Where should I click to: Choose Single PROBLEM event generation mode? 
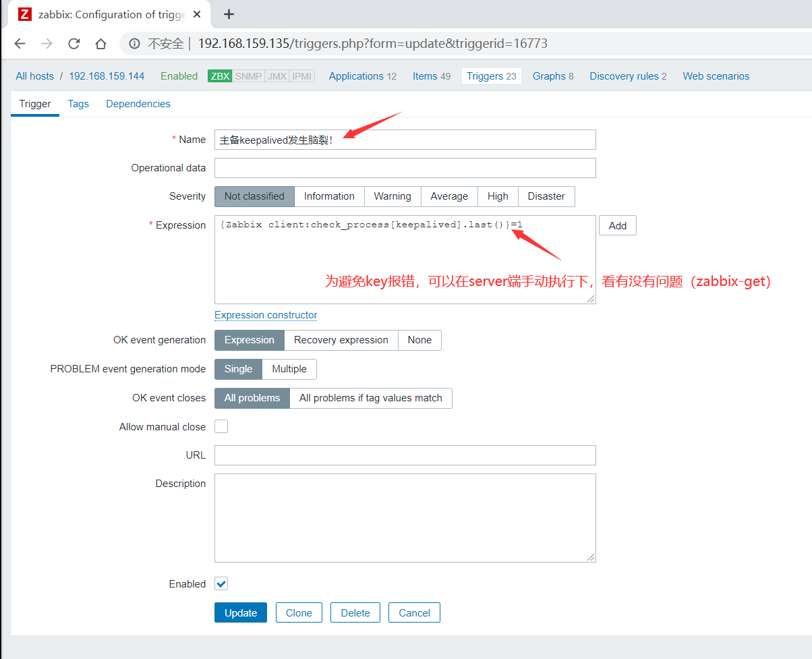[238, 369]
